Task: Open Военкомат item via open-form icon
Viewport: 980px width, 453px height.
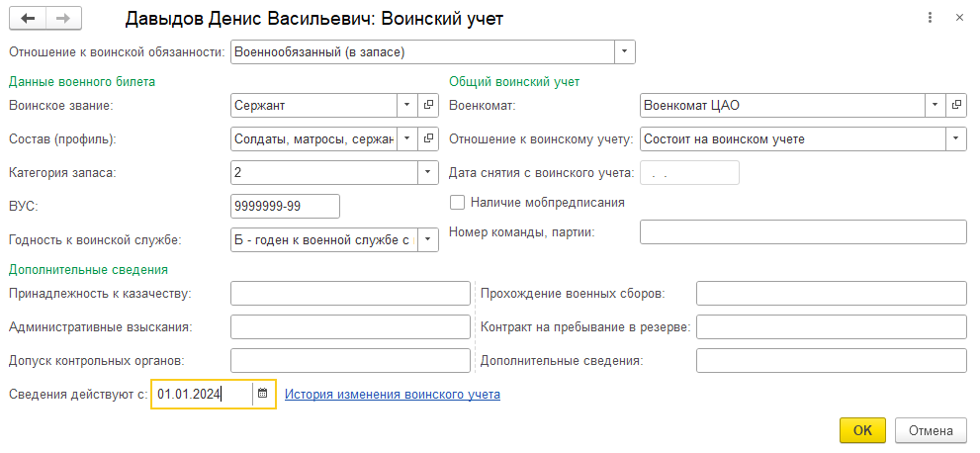Action: (956, 105)
